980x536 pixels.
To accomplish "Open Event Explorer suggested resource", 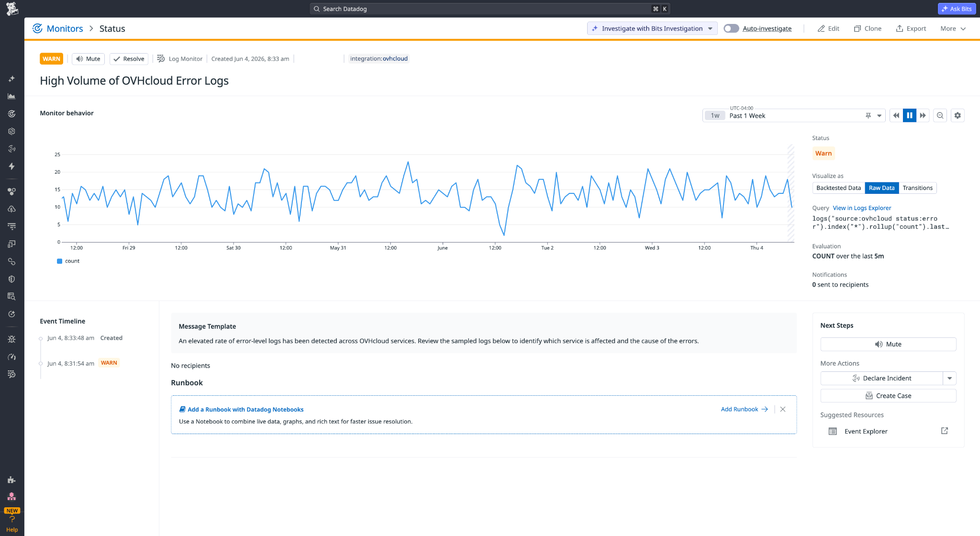I will 866,431.
